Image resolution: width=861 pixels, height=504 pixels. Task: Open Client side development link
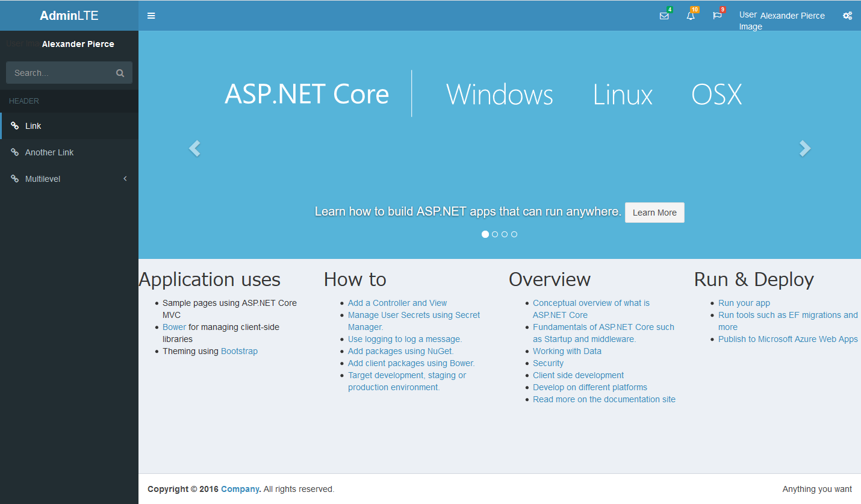tap(578, 375)
